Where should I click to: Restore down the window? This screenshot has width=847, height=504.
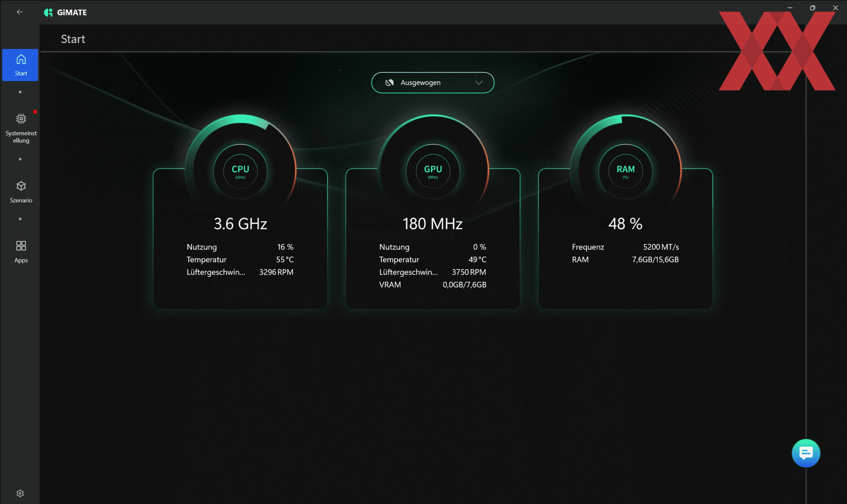click(x=813, y=8)
